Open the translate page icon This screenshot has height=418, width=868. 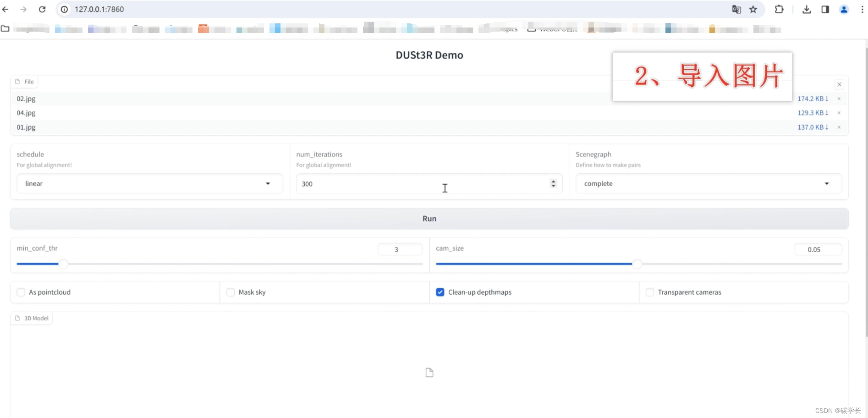(736, 9)
